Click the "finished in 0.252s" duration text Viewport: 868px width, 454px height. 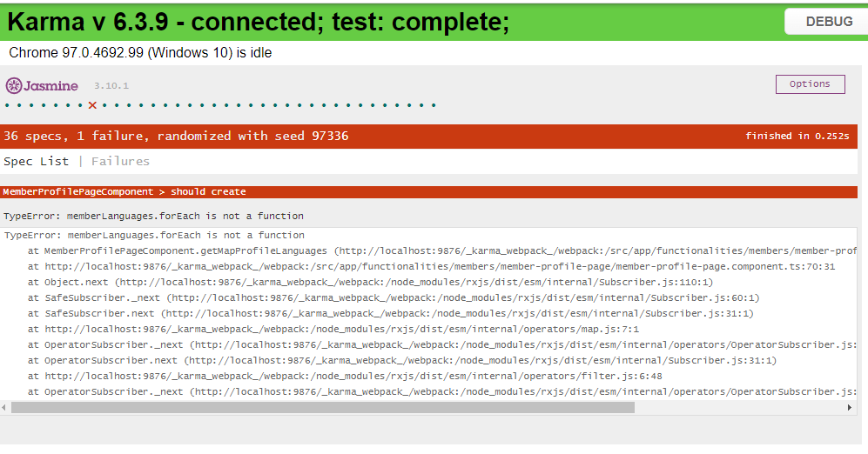797,136
